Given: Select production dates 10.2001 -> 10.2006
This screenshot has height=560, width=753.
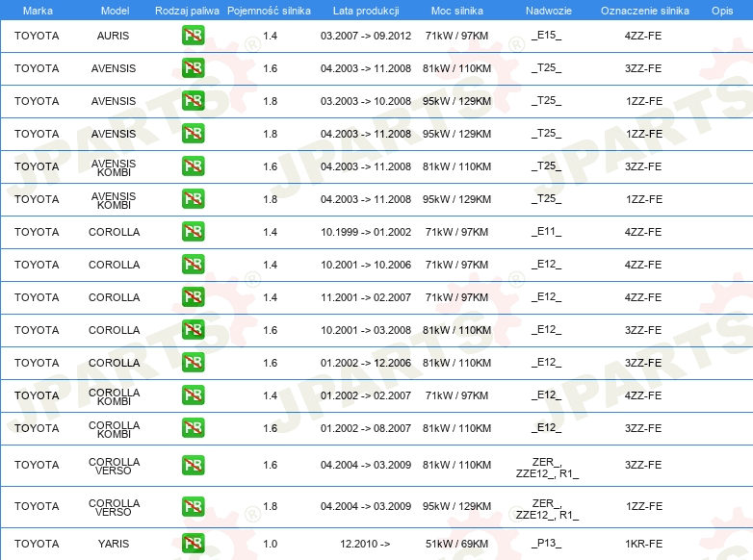Looking at the screenshot, I should coord(366,265).
